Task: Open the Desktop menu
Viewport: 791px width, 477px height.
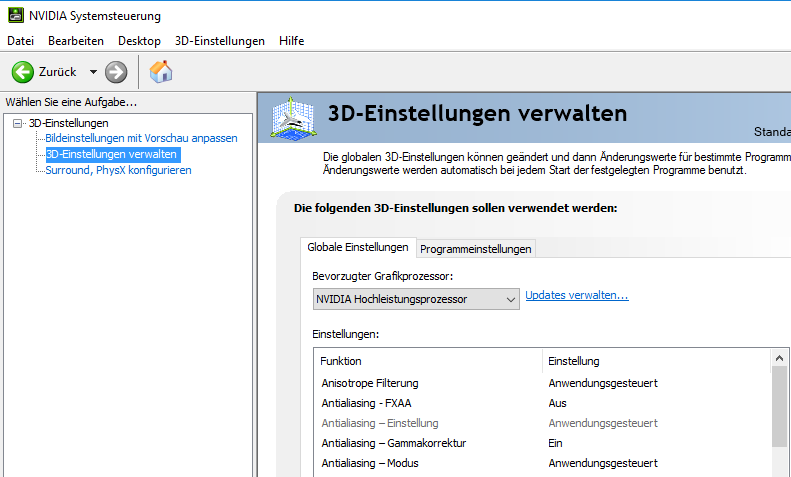Action: [x=139, y=41]
